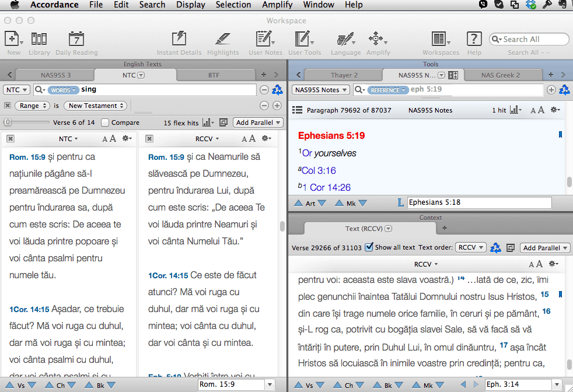Open Text order RCCV dropdown
The width and height of the screenshot is (573, 392).
coord(471,247)
